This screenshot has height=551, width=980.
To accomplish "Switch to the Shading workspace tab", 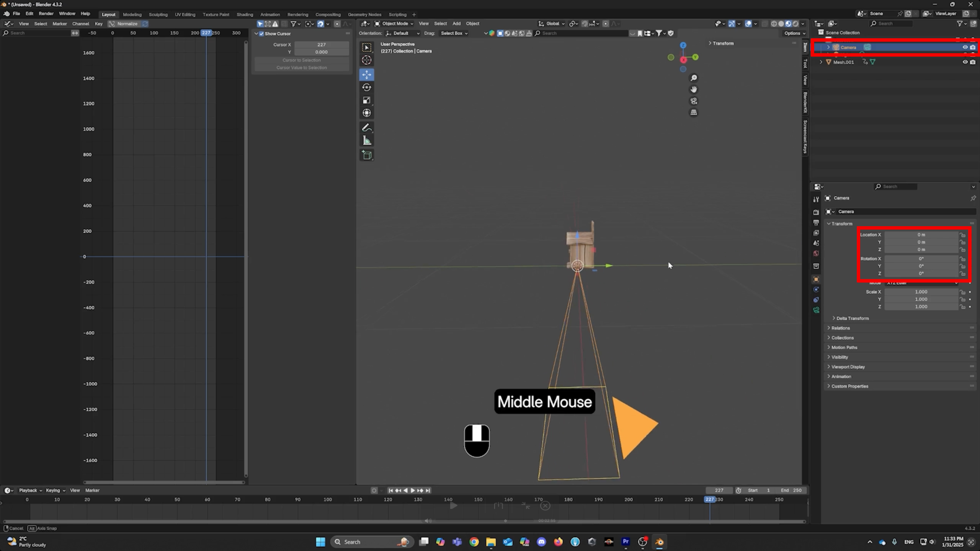I will point(244,15).
